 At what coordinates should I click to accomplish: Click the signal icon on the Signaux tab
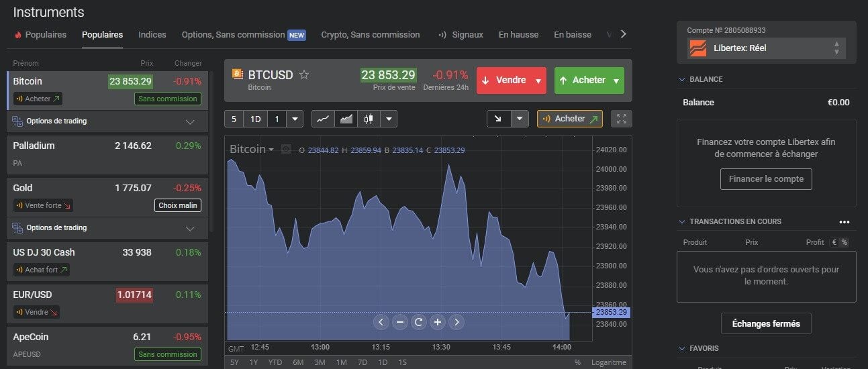(x=443, y=35)
